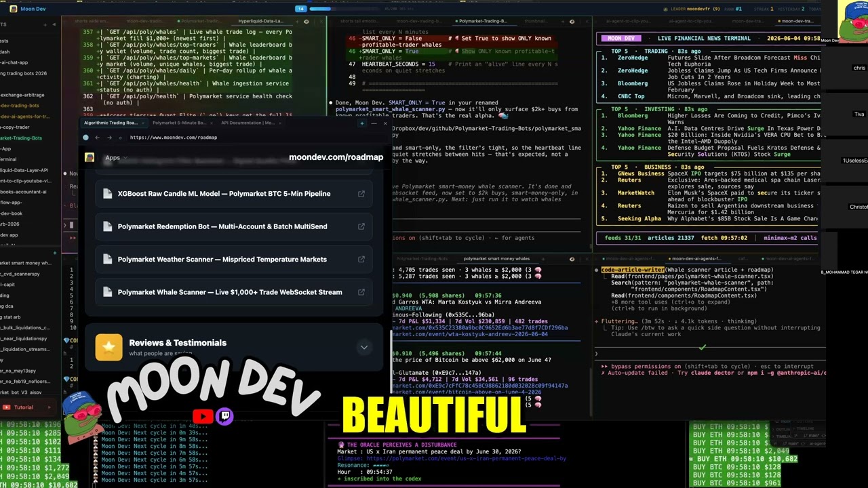Click polymarket.com us-x-iran peace deal link
Viewport: 868px width, 488px height.
(x=465, y=458)
